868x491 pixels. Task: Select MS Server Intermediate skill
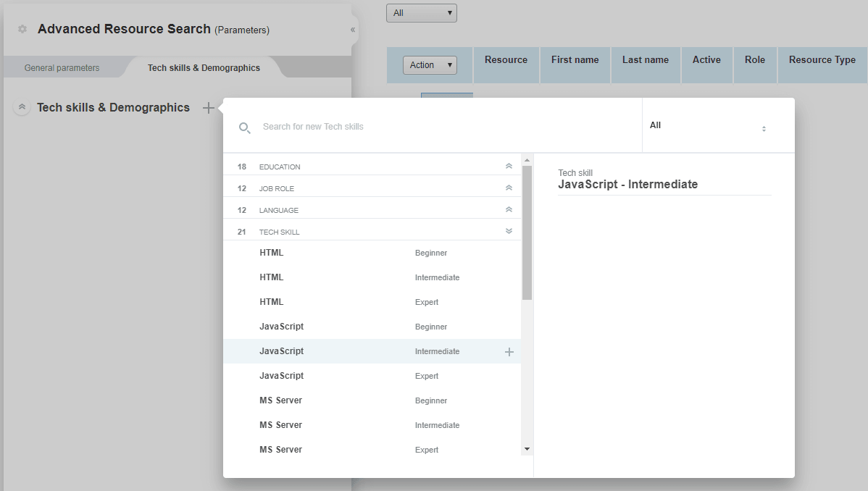pyautogui.click(x=372, y=425)
